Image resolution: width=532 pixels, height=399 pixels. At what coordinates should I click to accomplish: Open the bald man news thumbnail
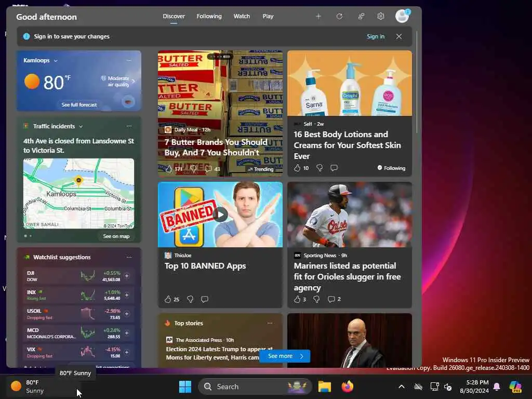(350, 340)
